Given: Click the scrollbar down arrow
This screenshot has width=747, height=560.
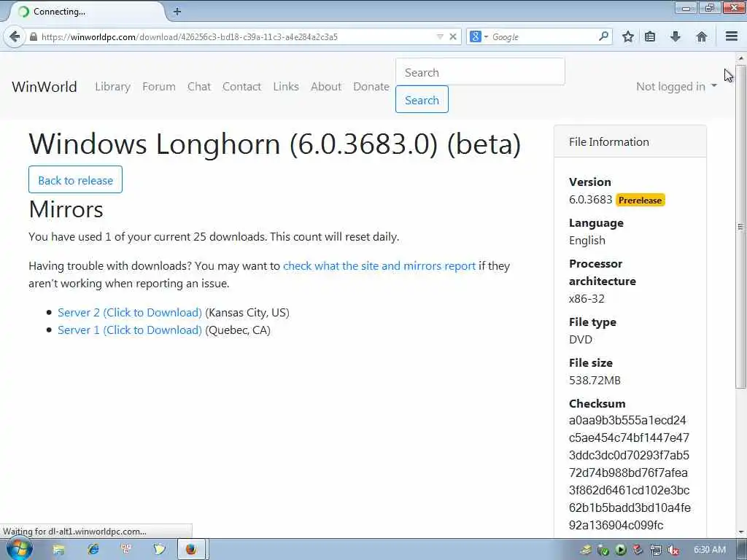Looking at the screenshot, I should (741, 532).
